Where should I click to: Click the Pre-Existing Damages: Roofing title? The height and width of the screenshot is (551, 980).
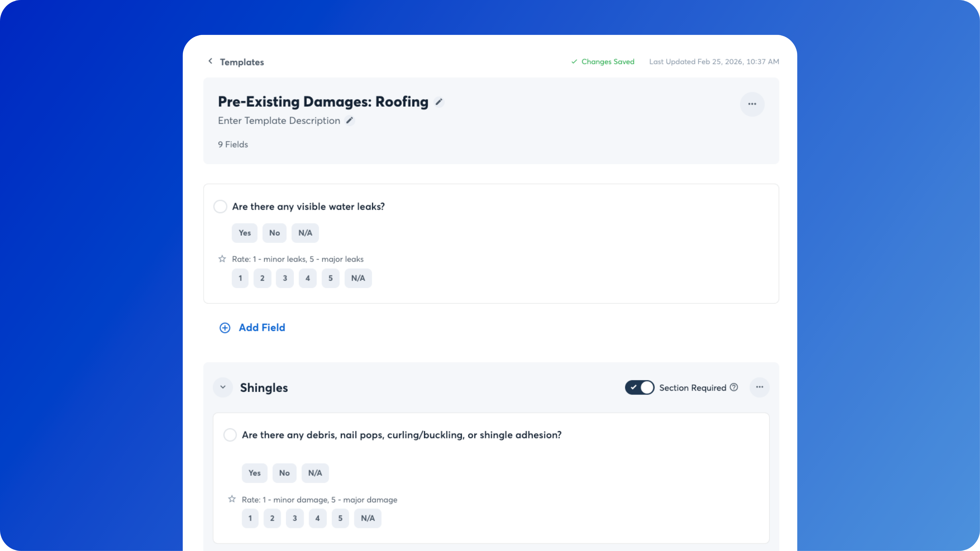coord(323,102)
